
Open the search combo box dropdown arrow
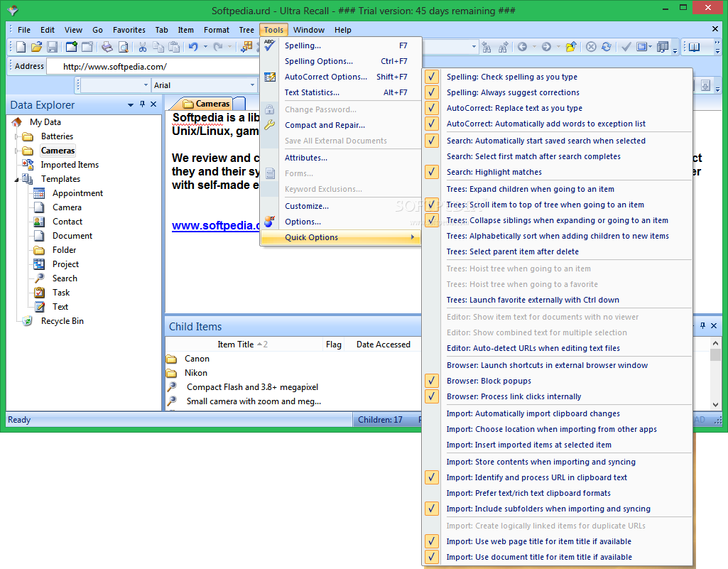tap(474, 46)
